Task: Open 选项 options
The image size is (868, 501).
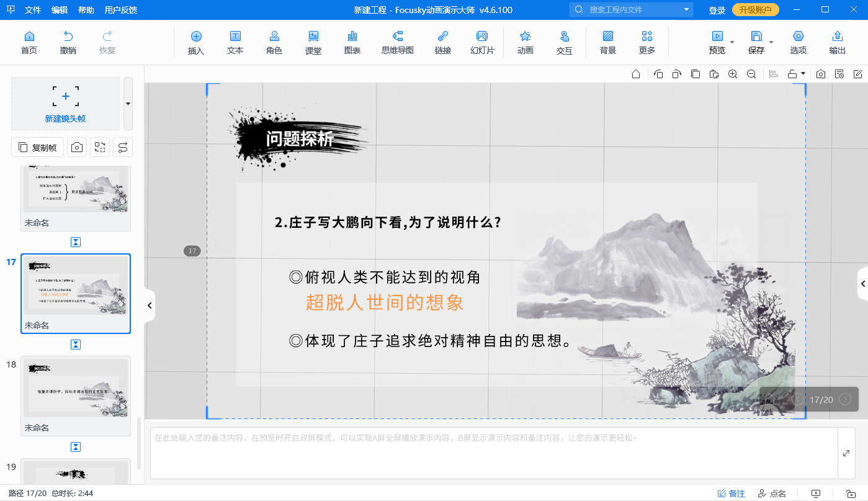Action: tap(799, 43)
